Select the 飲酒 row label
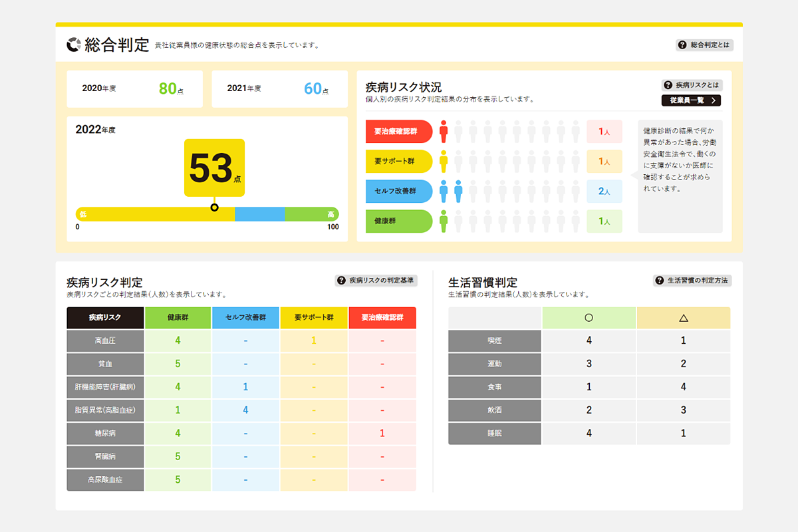This screenshot has height=532, width=798. (x=495, y=410)
